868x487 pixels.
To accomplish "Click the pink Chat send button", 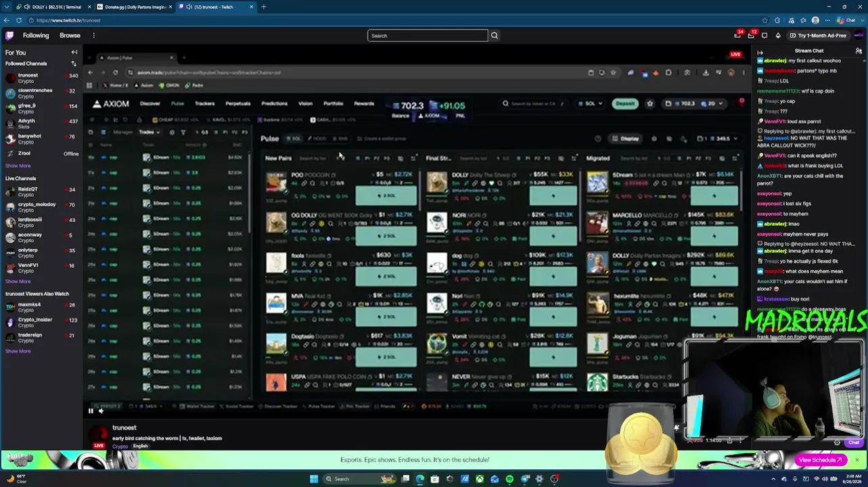I will [x=854, y=443].
